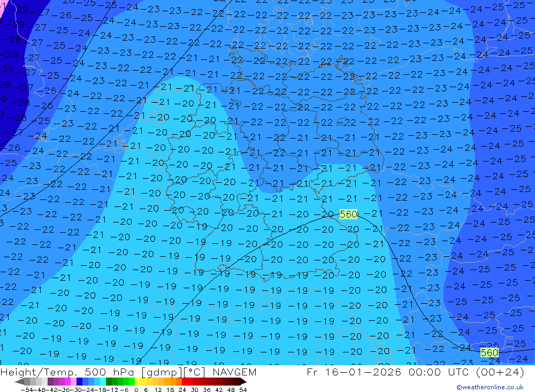Pick the bright red swatch at 24
The image size is (535, 392).
coord(184,382)
